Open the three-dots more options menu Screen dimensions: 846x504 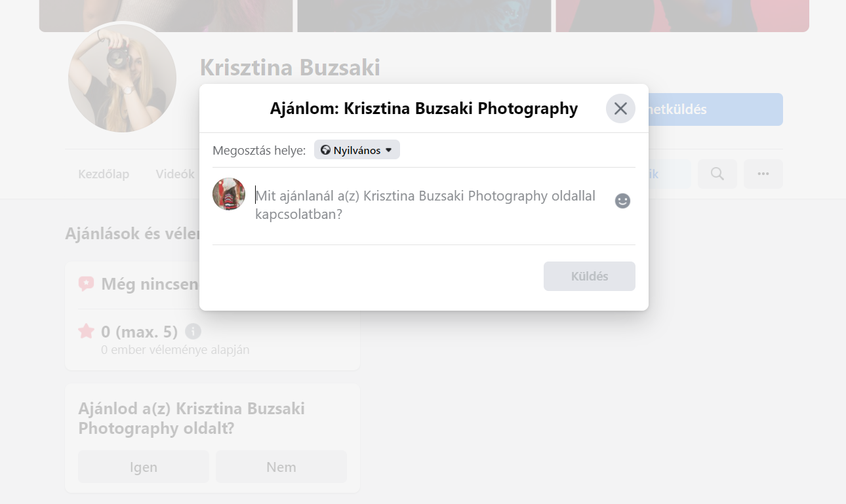[763, 174]
